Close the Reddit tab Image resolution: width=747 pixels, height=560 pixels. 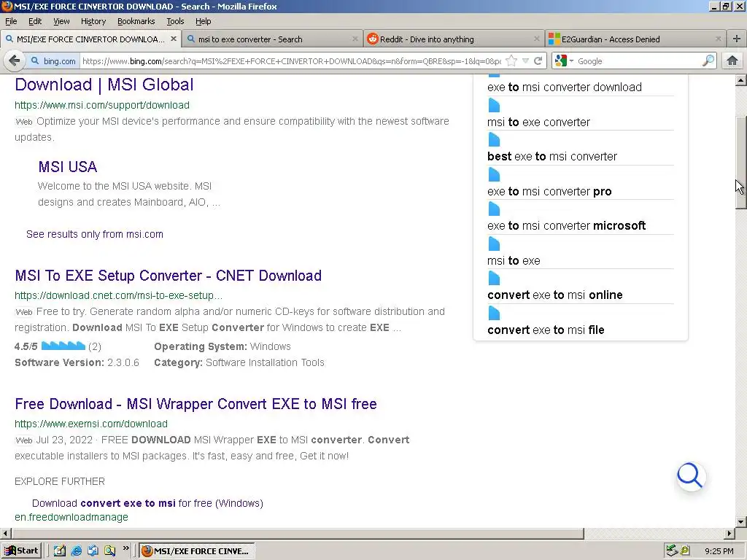(536, 39)
